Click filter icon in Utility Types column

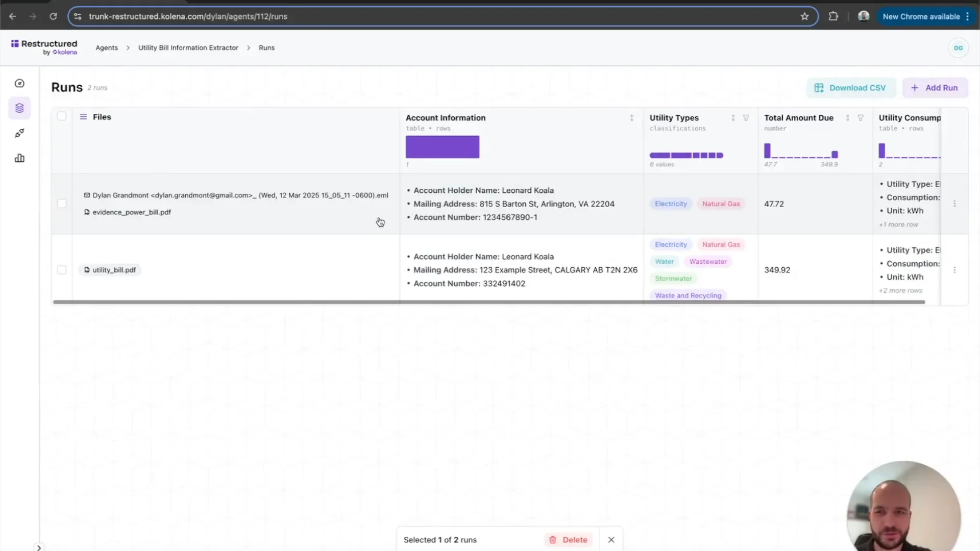tap(746, 118)
